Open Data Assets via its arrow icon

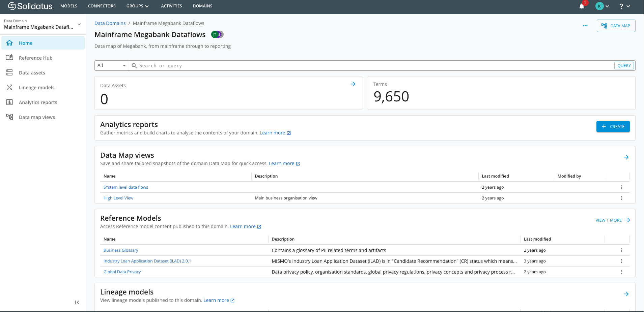click(x=353, y=84)
